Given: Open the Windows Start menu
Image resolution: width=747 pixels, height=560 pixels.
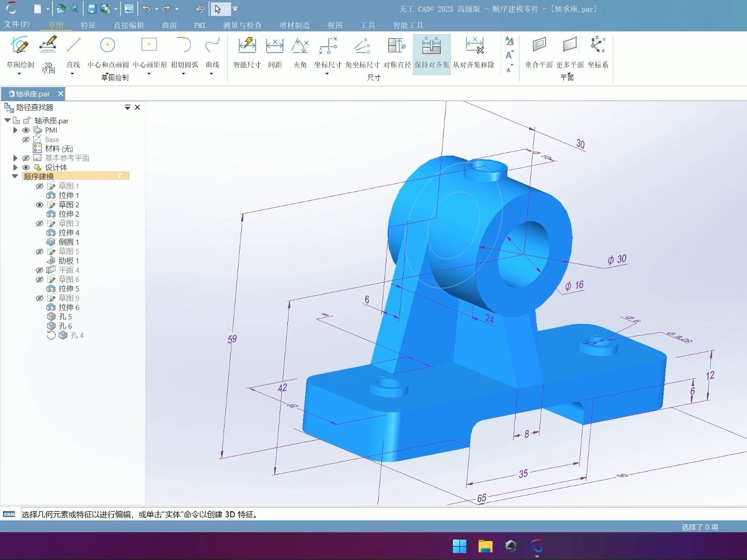Looking at the screenshot, I should pyautogui.click(x=460, y=547).
